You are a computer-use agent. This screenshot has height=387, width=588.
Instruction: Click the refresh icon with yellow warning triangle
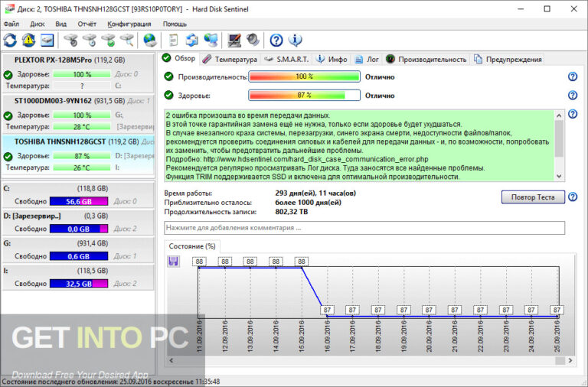click(28, 40)
